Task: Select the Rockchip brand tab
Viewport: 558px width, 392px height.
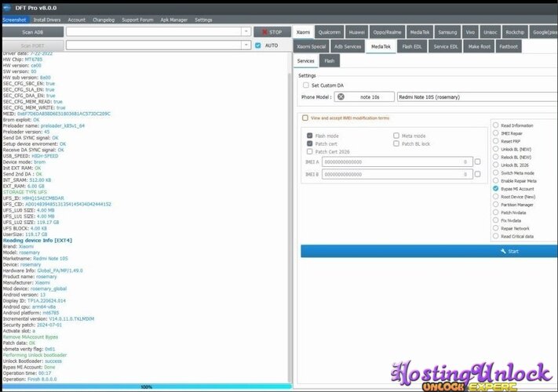Action: (515, 32)
